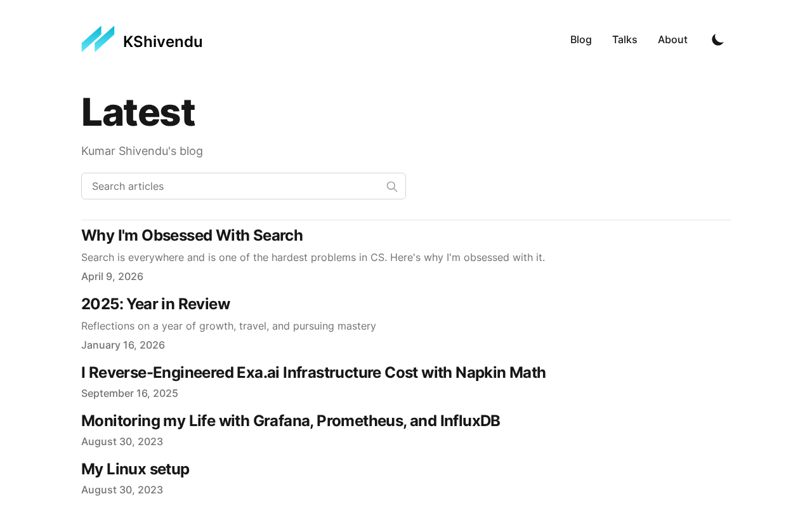812x508 pixels.
Task: Open the Grafana, Prometheus, and InfluxDB post
Action: (291, 421)
